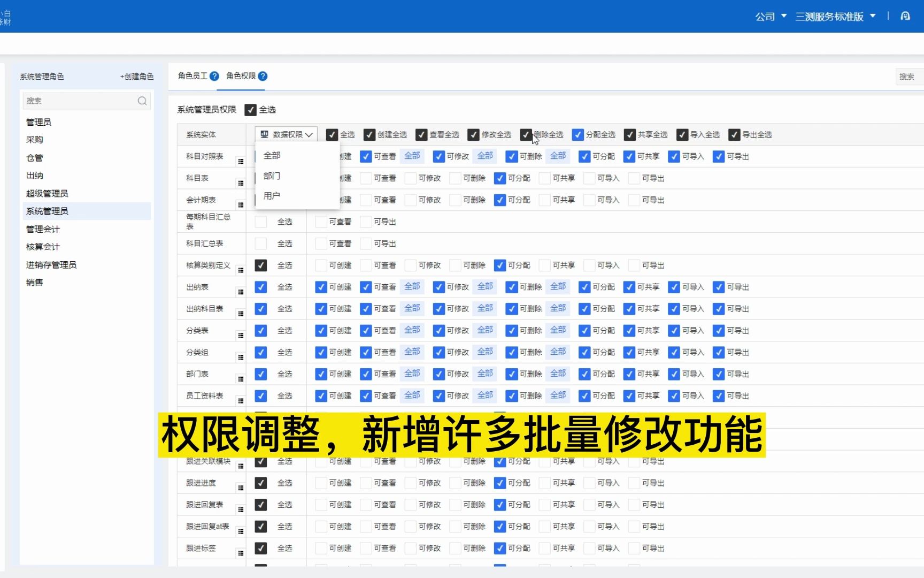Click list icon in 跟进标签 row
This screenshot has width=924, height=578.
click(x=241, y=553)
